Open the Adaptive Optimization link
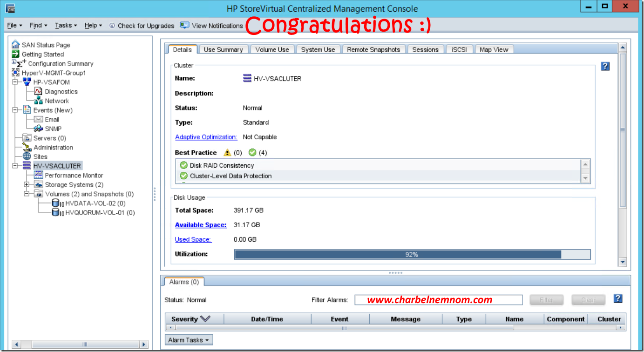The image size is (644, 352). (206, 137)
